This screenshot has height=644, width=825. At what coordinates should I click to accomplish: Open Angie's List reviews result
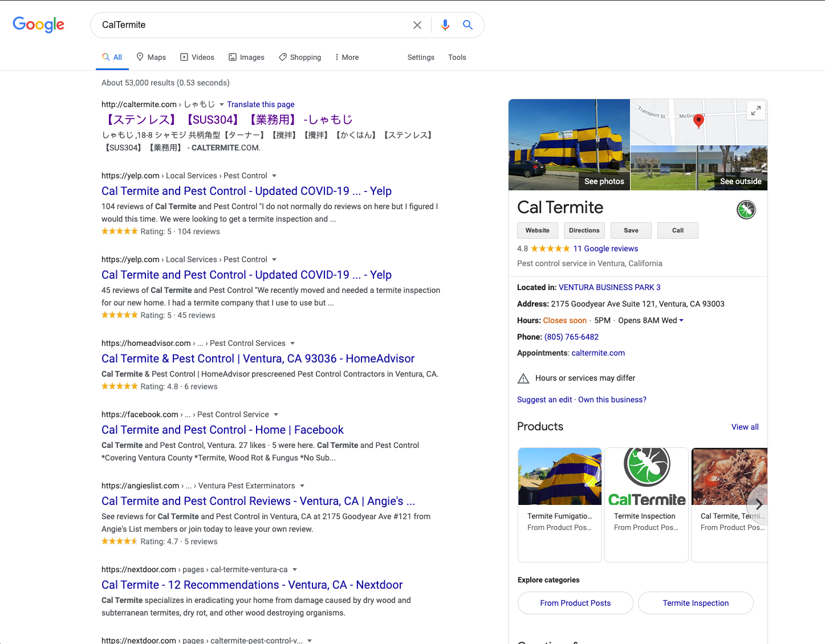point(258,501)
